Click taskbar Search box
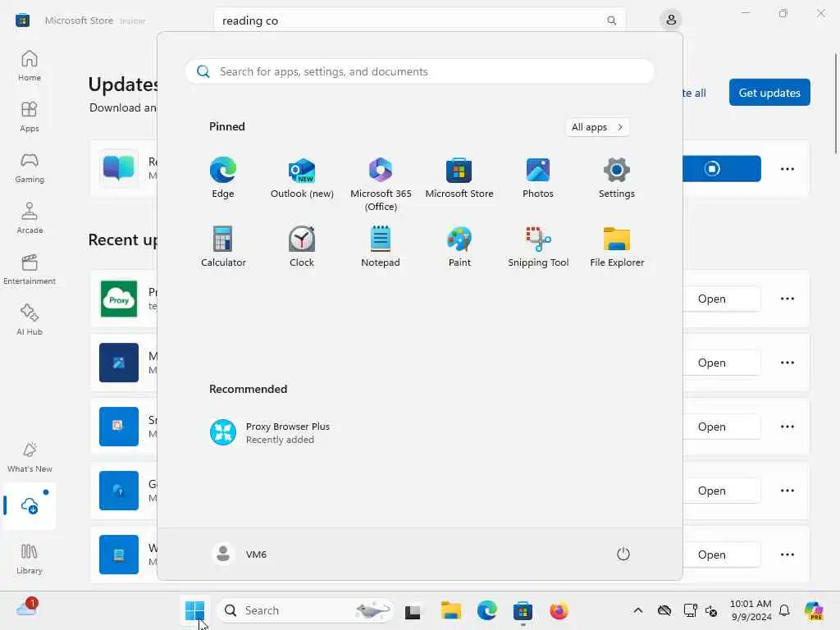Screen dimensions: 840x630 coord(305,610)
